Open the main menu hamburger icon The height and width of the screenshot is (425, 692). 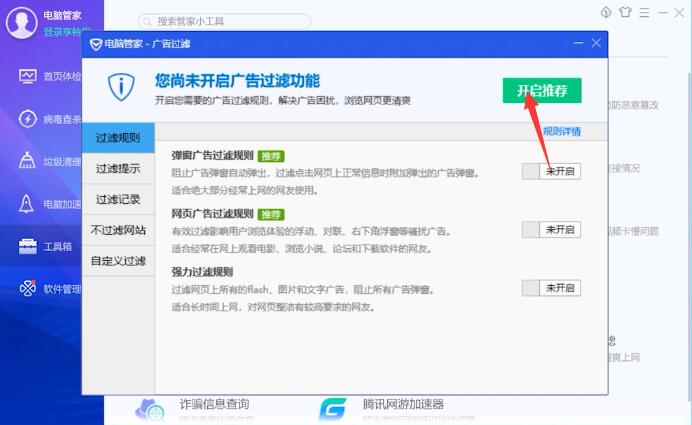[644, 13]
